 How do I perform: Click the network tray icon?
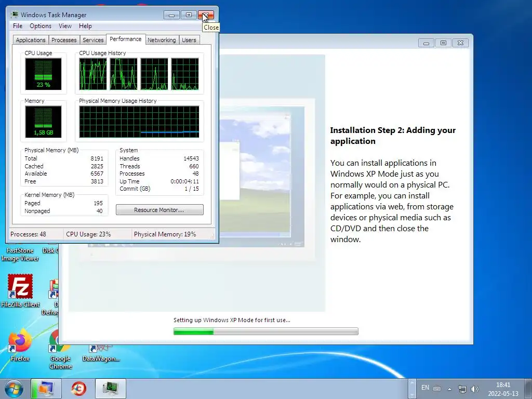tap(462, 389)
